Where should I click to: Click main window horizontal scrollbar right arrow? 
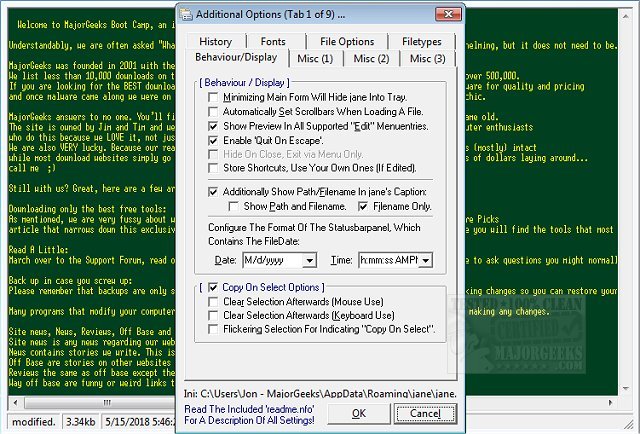pos(611,403)
